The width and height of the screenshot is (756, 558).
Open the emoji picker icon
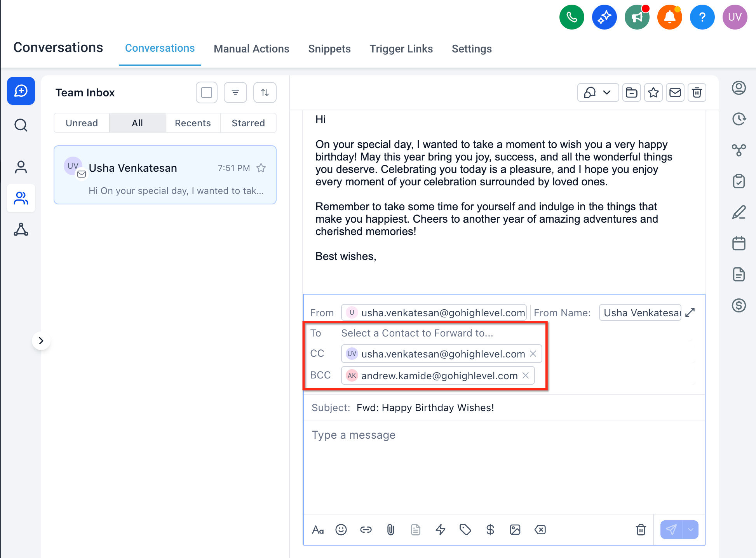(x=341, y=530)
